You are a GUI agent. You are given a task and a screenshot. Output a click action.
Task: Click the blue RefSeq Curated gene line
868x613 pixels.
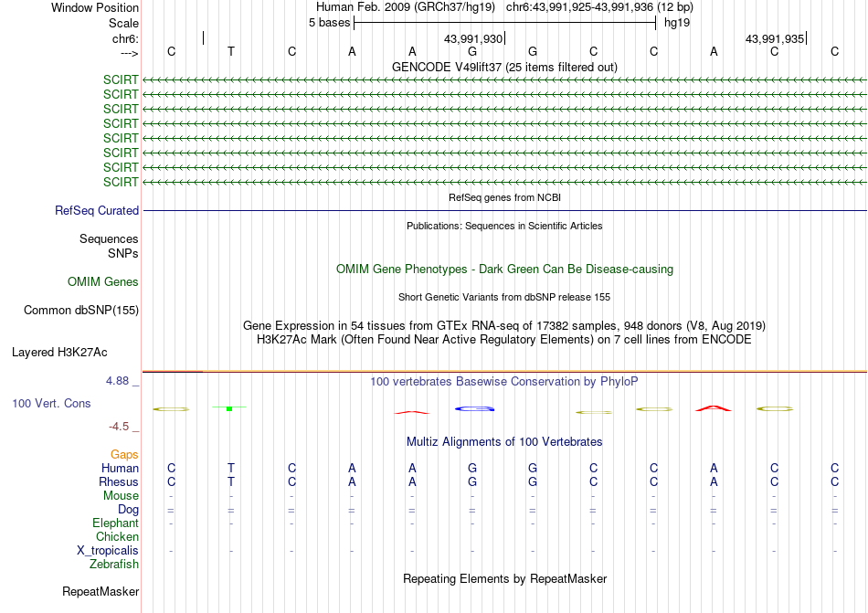tap(504, 210)
